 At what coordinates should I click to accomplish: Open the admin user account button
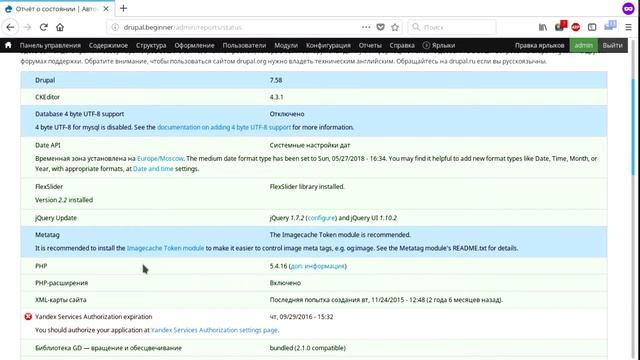[x=584, y=45]
